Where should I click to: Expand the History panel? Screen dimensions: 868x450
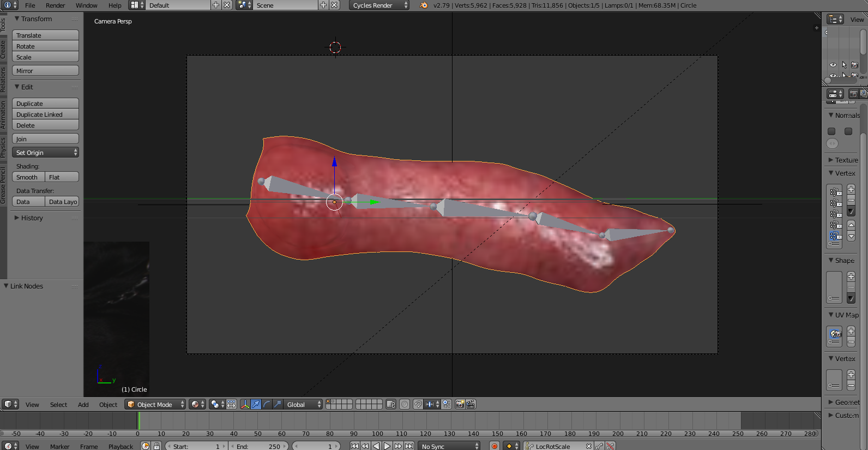tap(31, 218)
